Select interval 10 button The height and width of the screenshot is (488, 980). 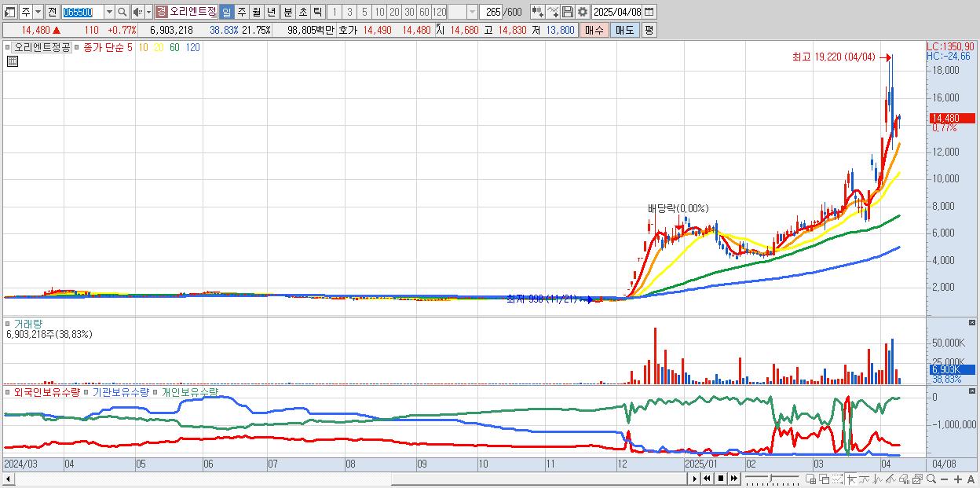[379, 12]
